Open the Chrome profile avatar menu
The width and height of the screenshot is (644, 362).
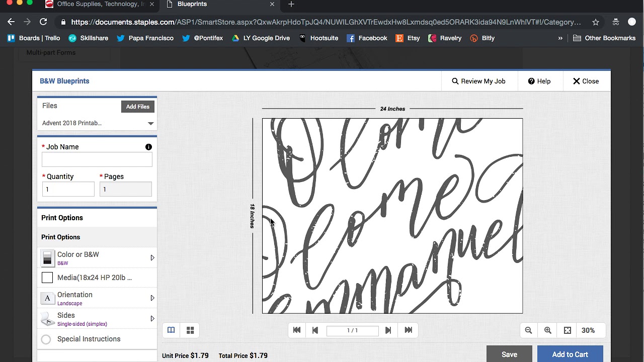tap(632, 22)
